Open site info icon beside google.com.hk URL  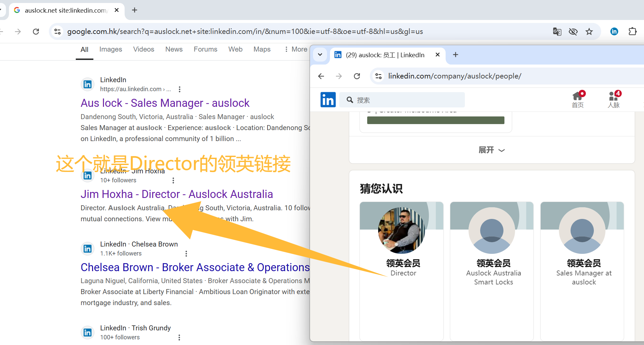tap(57, 32)
